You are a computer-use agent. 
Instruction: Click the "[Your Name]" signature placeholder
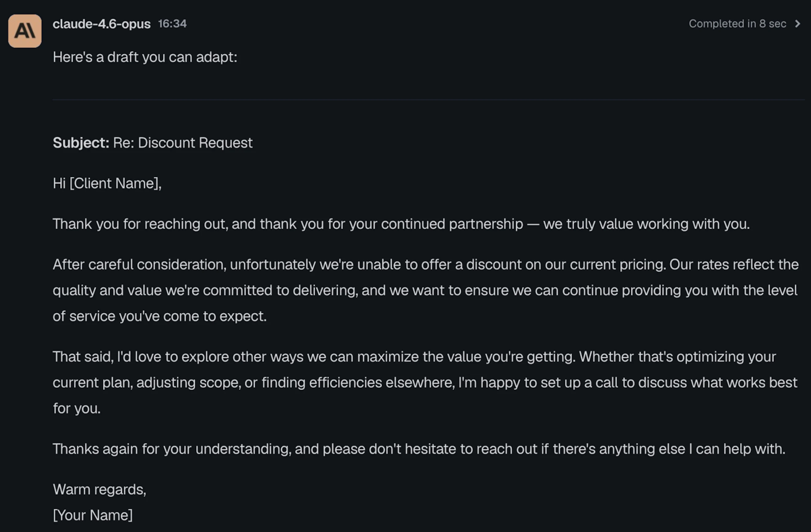(93, 515)
